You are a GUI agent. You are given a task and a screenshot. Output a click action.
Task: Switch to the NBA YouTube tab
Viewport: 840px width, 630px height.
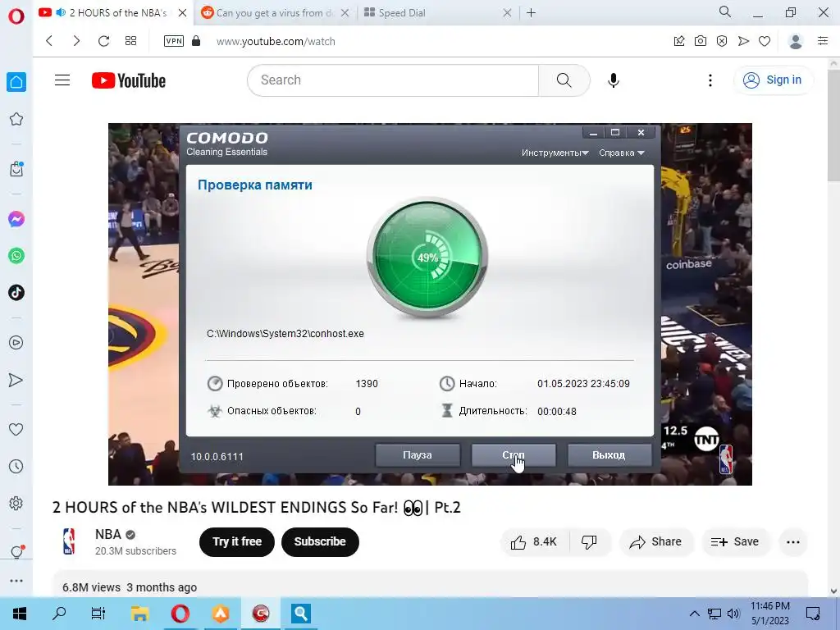[112, 13]
